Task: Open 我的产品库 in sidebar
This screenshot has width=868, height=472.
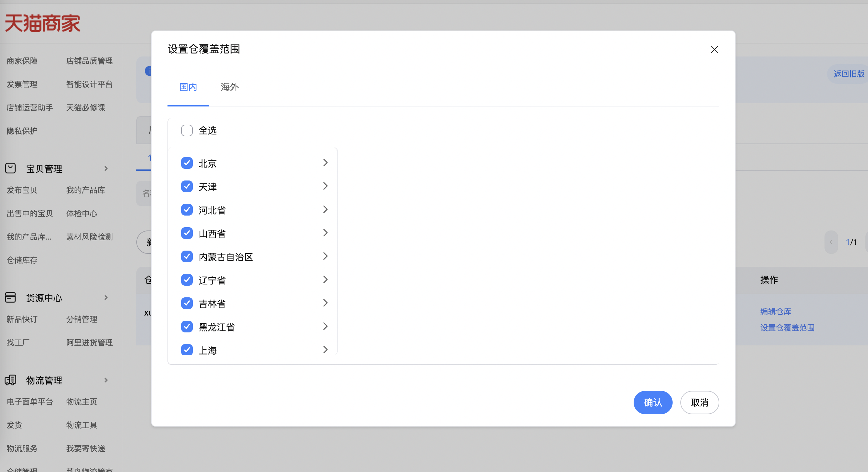Action: coord(86,190)
